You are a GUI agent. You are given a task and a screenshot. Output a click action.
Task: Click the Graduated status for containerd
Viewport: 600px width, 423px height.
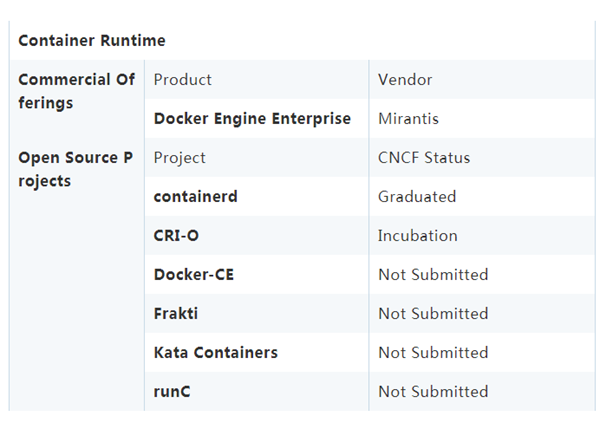tap(417, 197)
